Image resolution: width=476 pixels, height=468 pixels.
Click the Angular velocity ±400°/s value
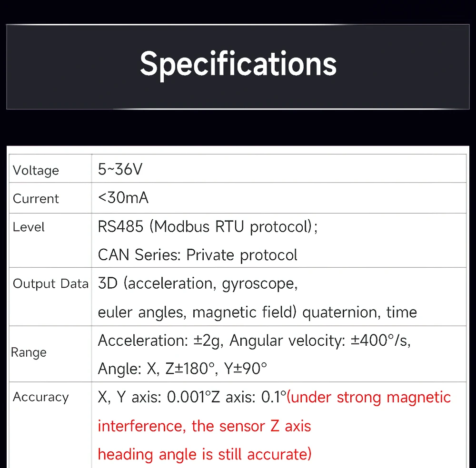320,341
